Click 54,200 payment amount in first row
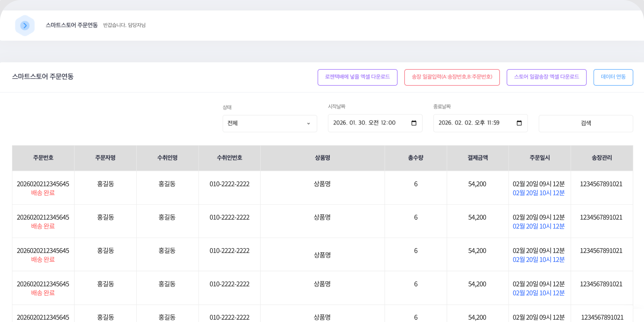 [x=477, y=184]
